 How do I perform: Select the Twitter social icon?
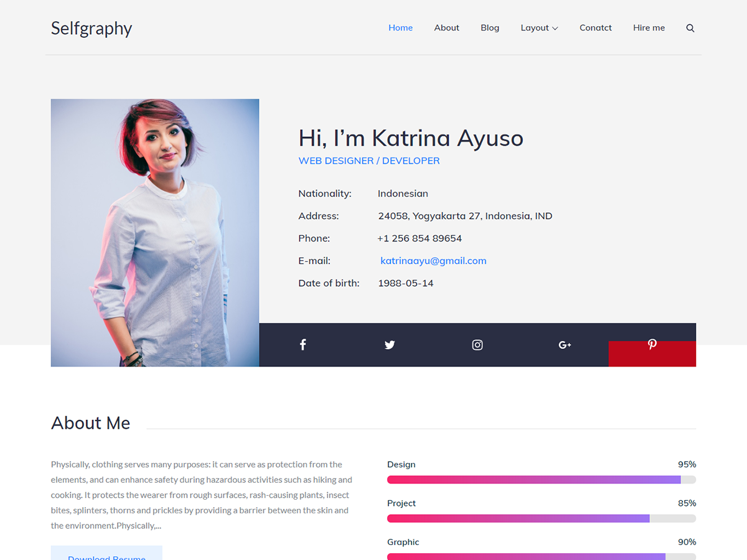click(x=390, y=344)
